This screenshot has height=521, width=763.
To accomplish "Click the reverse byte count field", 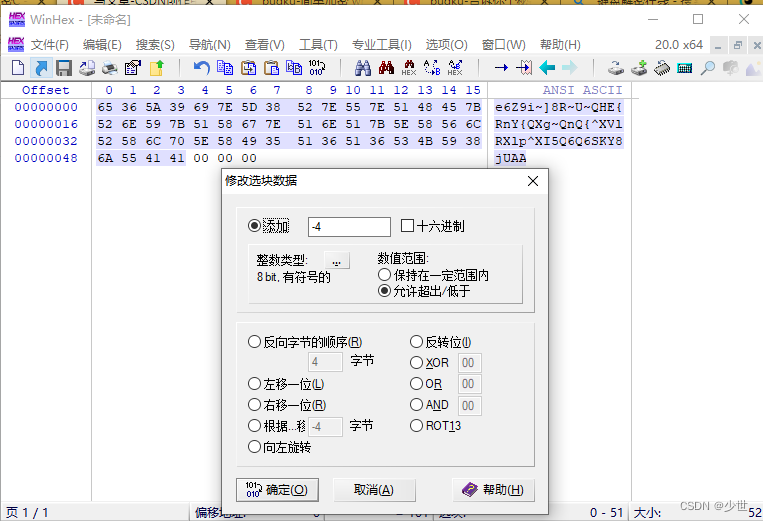I will tap(325, 362).
